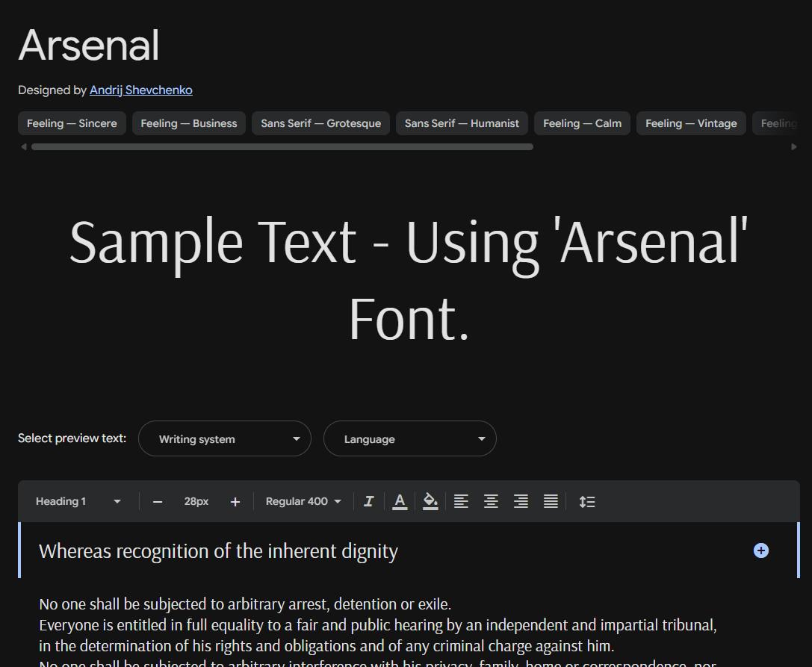Viewport: 812px width, 667px height.
Task: Select the Feeling — Vintage tag
Action: (691, 123)
